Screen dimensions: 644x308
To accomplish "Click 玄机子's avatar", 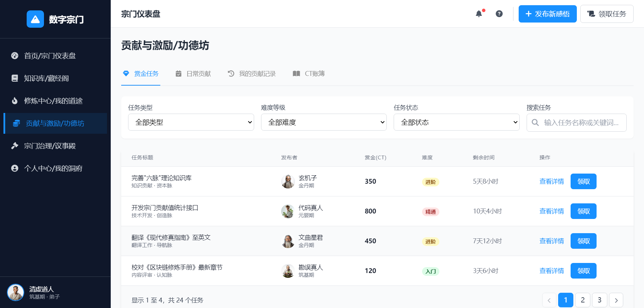I will point(288,182).
